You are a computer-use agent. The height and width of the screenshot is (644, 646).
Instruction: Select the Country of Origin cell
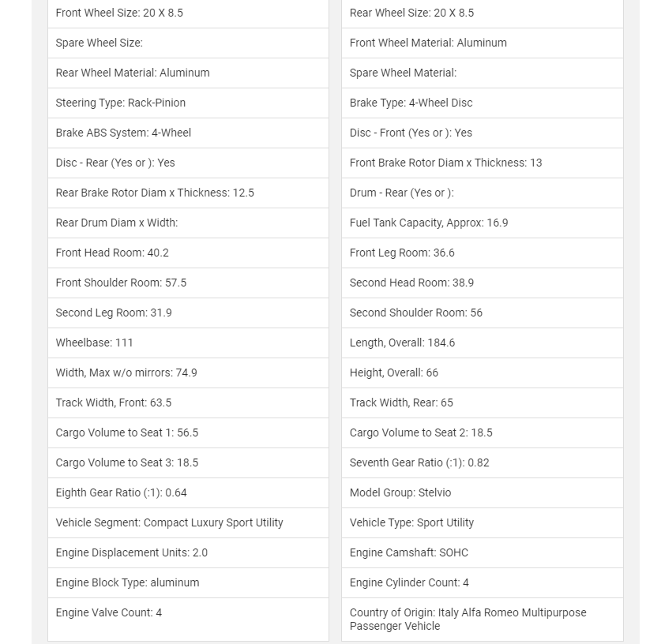468,619
